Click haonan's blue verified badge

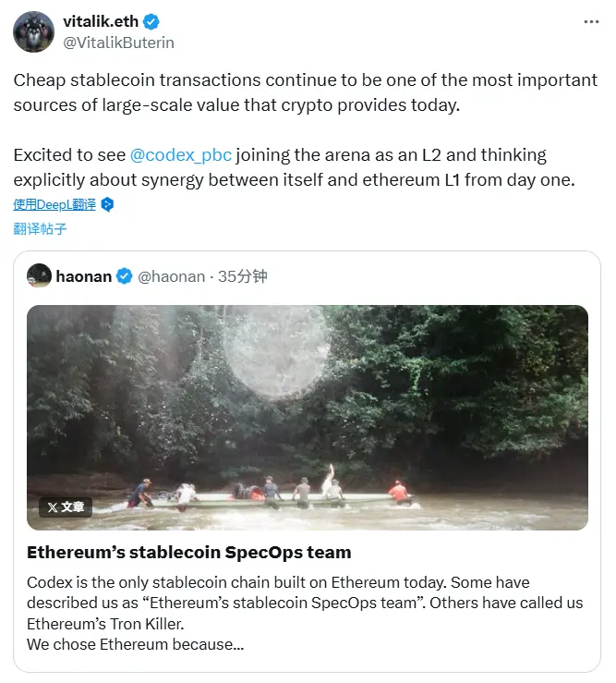[x=124, y=276]
